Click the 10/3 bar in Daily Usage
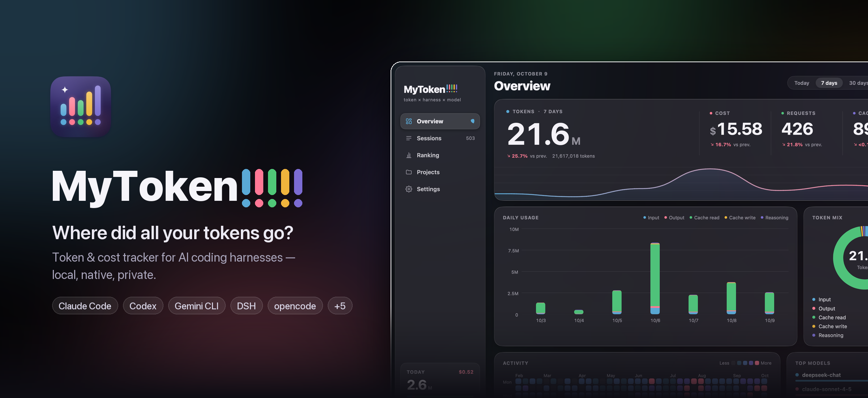Screen dimensions: 868x398 [x=541, y=308]
